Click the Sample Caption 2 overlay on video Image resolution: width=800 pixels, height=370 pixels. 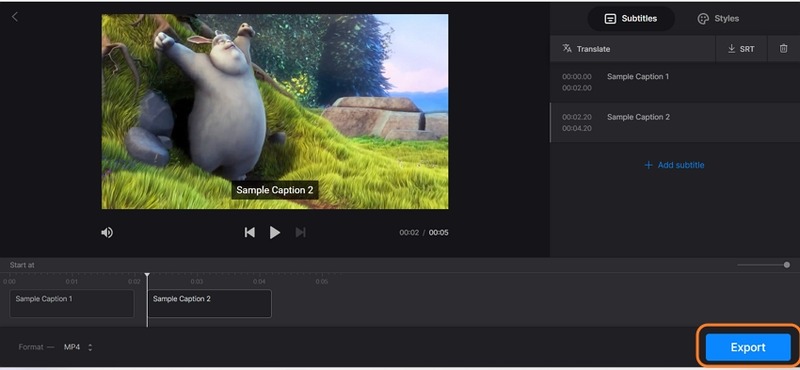point(274,190)
